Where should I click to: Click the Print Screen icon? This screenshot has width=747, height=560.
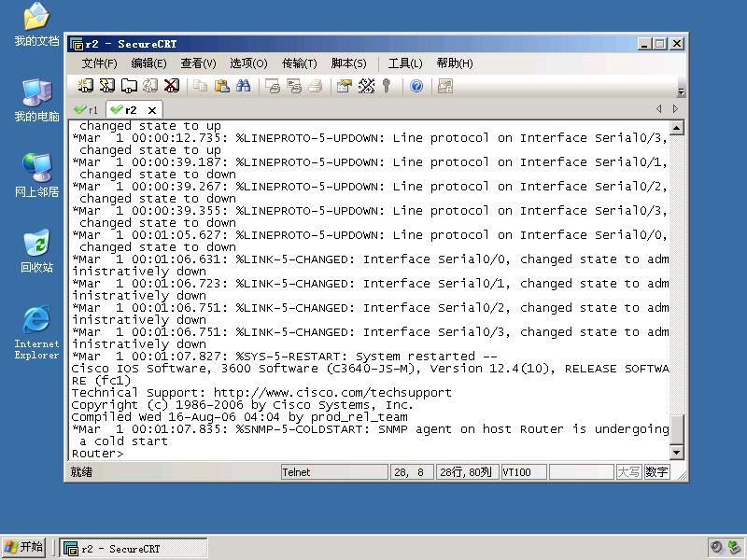[273, 86]
